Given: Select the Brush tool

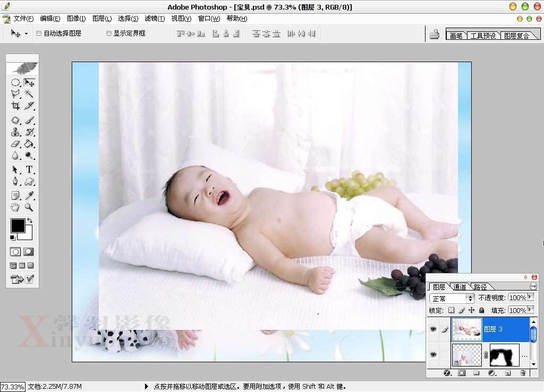Looking at the screenshot, I should [x=29, y=120].
